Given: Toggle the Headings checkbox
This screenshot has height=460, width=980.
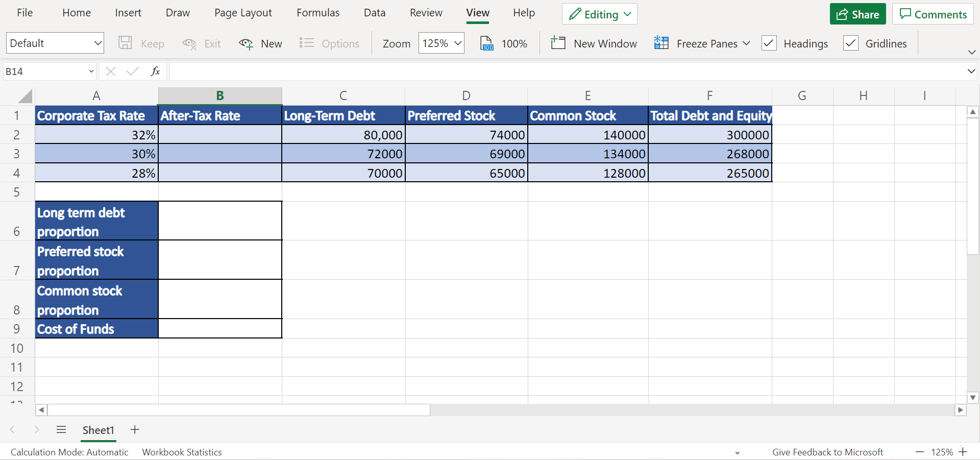Looking at the screenshot, I should (x=769, y=43).
